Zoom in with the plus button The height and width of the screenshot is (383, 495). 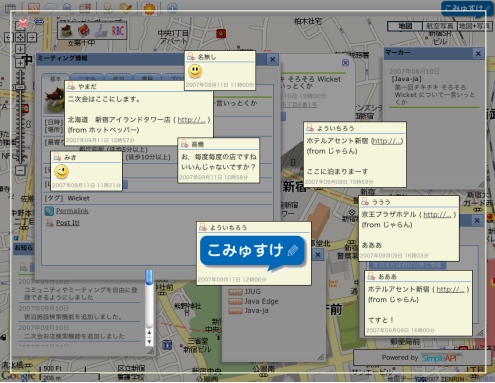[x=20, y=63]
